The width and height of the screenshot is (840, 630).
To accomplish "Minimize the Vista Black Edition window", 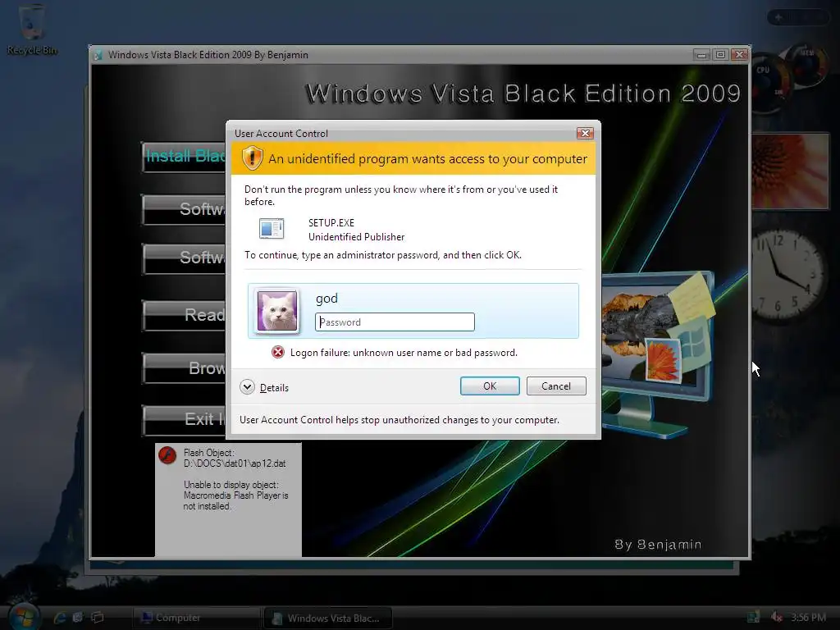I will tap(702, 55).
